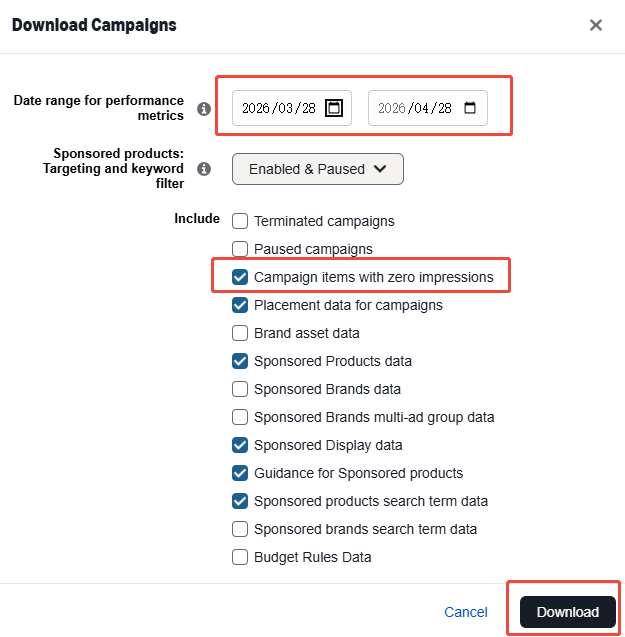The height and width of the screenshot is (637, 625).
Task: Enable the Terminated campaigns checkbox
Action: [240, 221]
